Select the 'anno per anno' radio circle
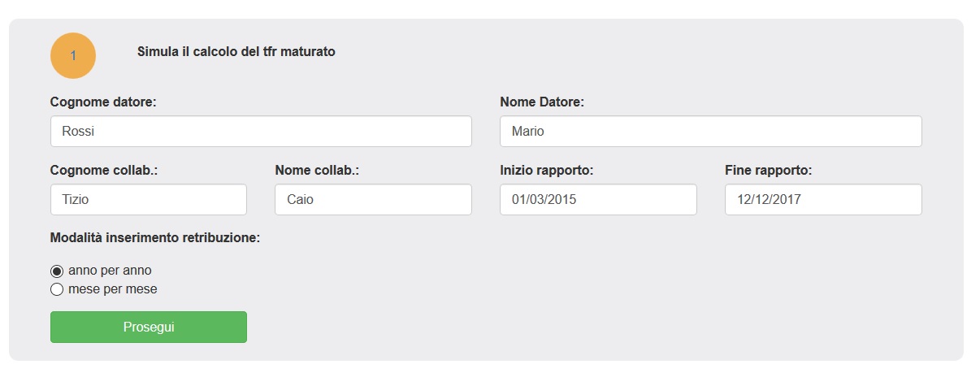 (57, 271)
